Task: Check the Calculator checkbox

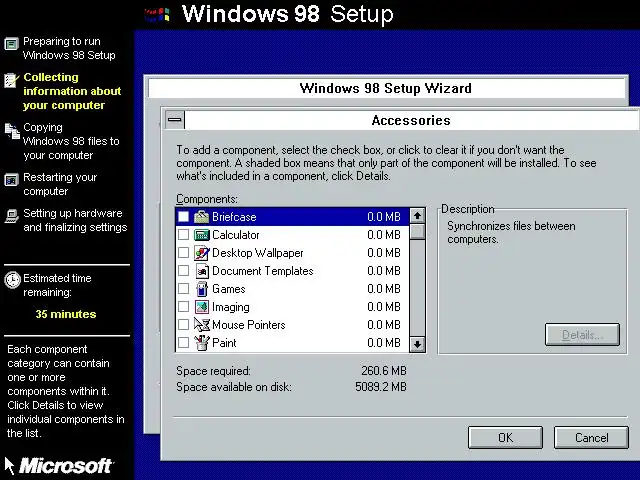Action: [x=184, y=235]
